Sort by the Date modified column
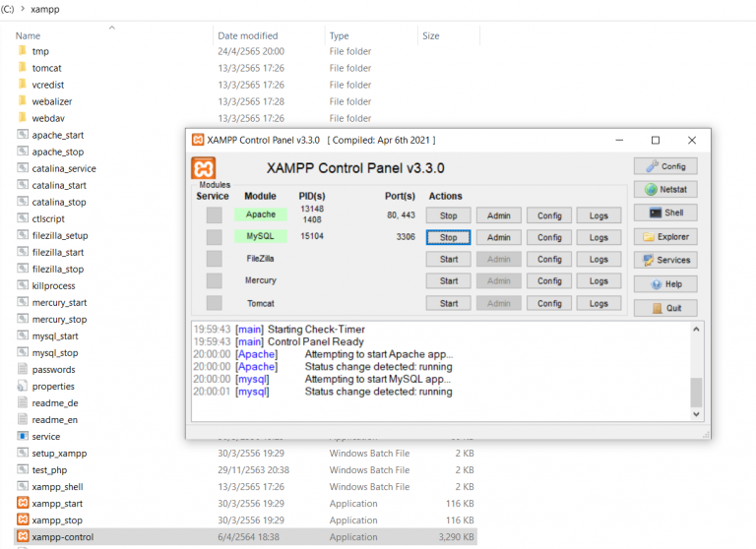The height and width of the screenshot is (549, 756). [x=247, y=35]
